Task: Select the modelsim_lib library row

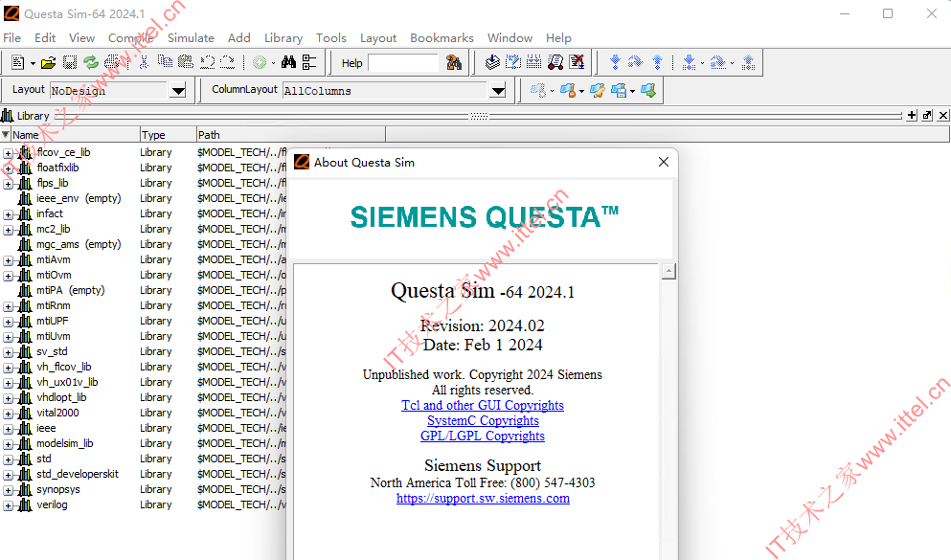Action: pos(65,443)
